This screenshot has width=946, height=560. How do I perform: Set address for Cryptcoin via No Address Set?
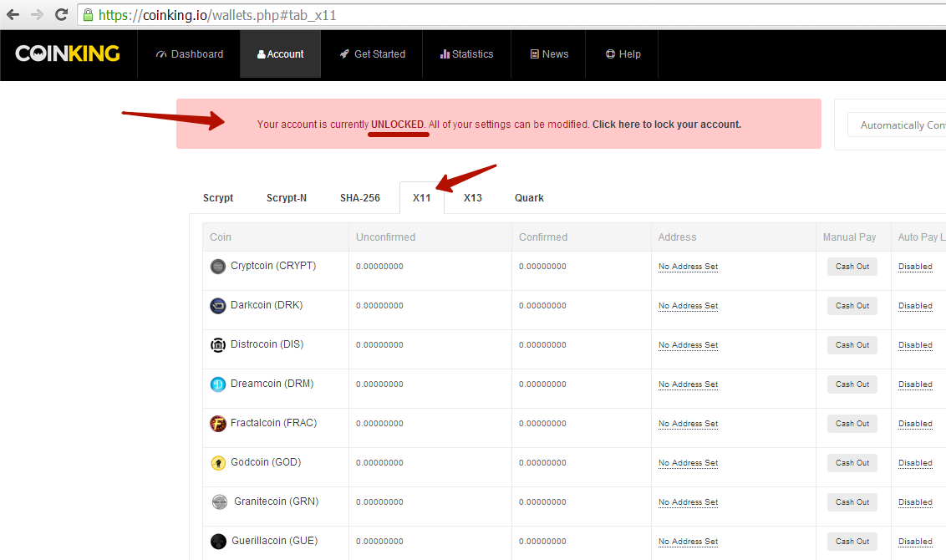click(688, 266)
